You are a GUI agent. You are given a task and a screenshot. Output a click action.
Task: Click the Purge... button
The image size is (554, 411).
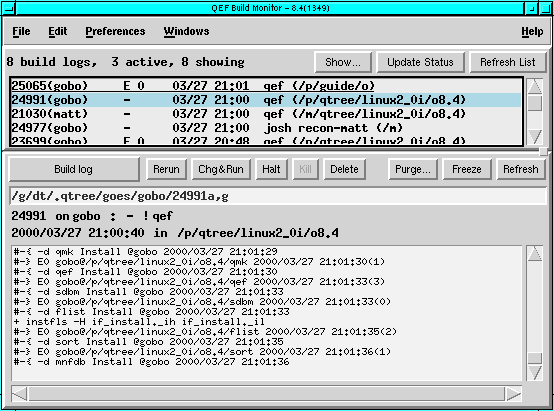(x=413, y=169)
